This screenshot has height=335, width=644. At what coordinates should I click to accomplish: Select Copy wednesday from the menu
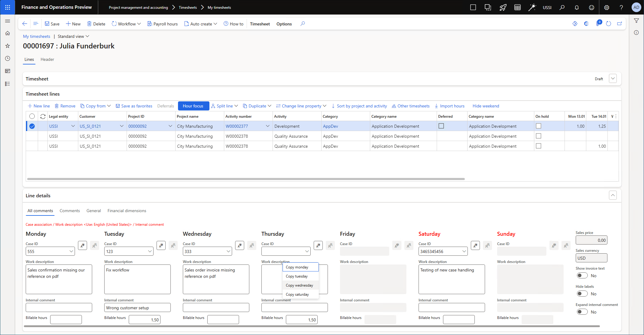pos(299,285)
